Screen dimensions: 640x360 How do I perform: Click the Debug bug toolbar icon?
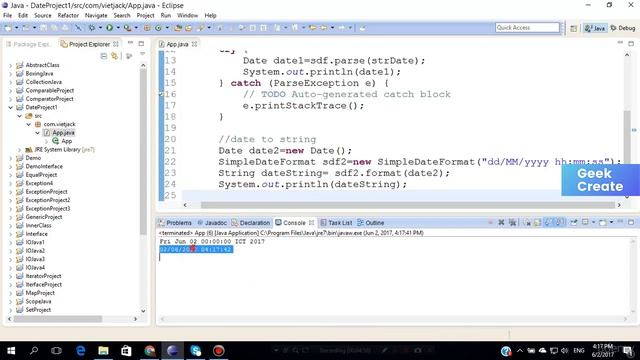coord(92,28)
